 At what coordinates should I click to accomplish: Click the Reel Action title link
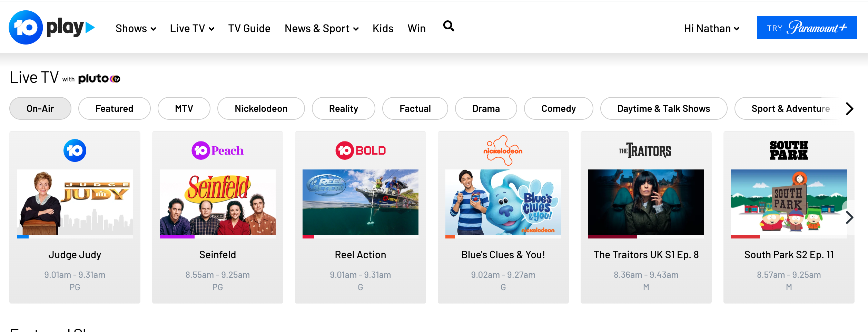(361, 255)
